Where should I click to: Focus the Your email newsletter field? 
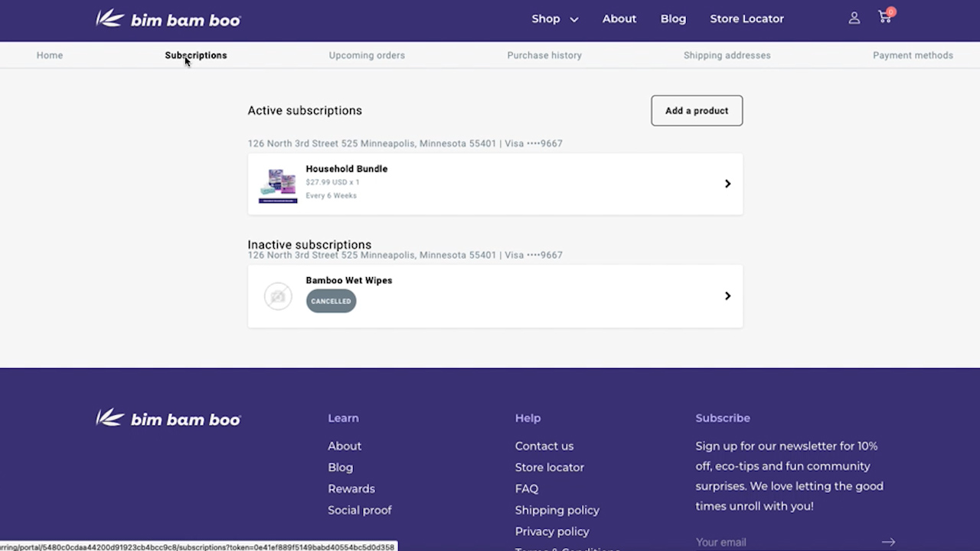(787, 542)
